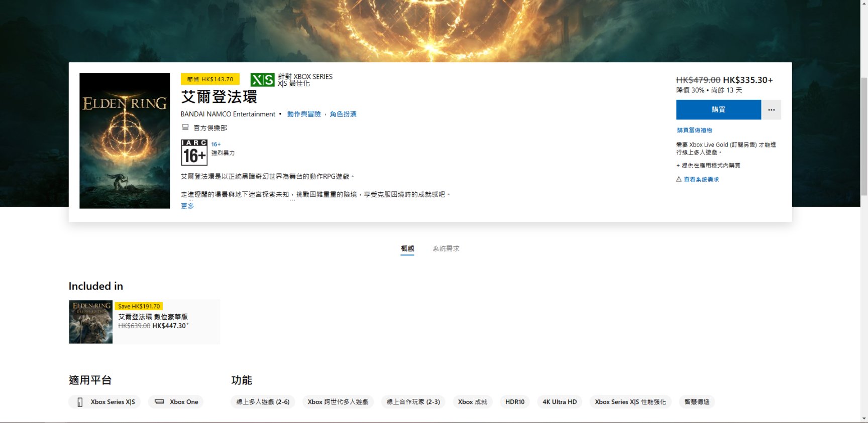Open the more options ellipsis button
This screenshot has height=423, width=868.
[x=772, y=109]
